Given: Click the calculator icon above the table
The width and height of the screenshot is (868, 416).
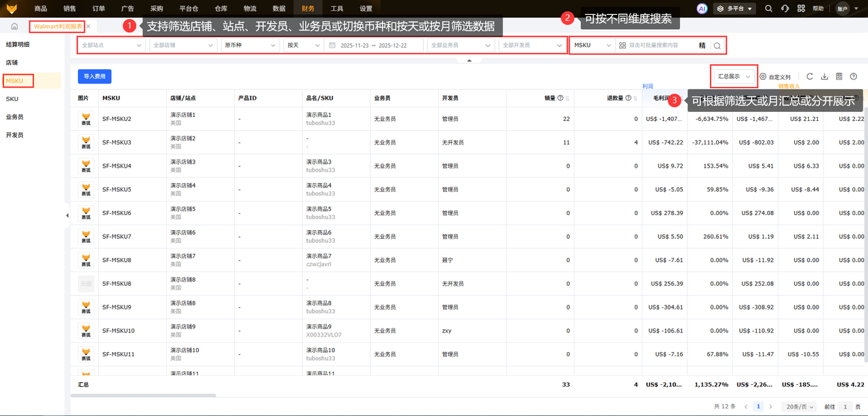Looking at the screenshot, I should coord(840,77).
